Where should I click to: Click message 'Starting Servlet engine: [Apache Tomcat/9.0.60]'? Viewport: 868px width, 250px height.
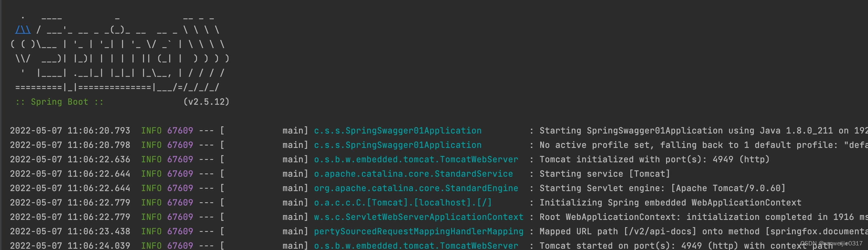point(662,188)
